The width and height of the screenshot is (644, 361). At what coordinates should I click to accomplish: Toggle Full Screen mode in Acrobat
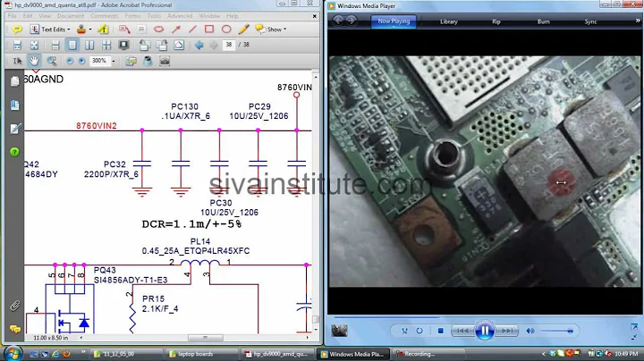coord(123,45)
